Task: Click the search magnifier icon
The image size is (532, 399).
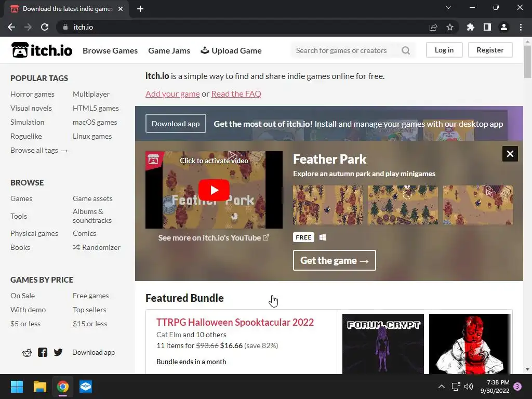Action: coord(405,50)
